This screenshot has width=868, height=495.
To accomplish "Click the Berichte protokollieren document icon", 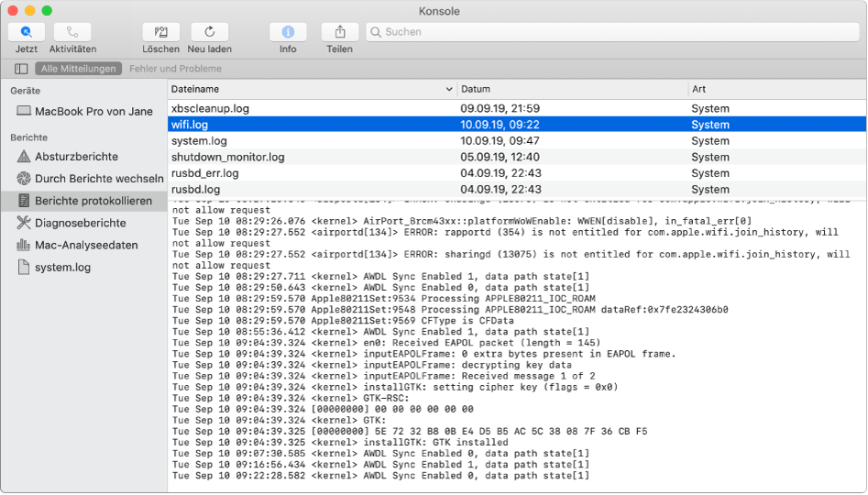I will point(23,201).
